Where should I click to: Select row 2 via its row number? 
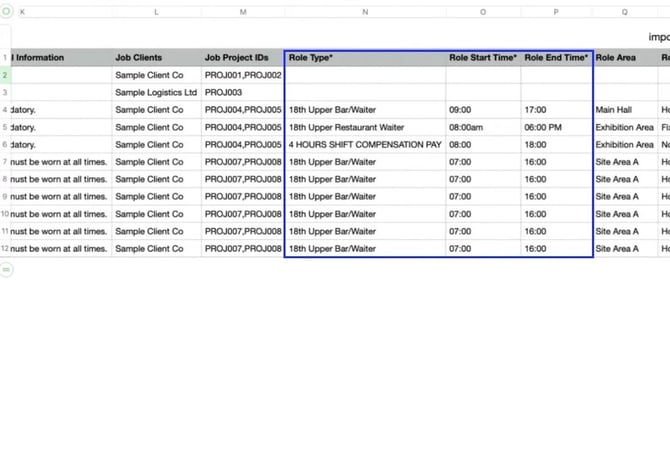[x=5, y=75]
